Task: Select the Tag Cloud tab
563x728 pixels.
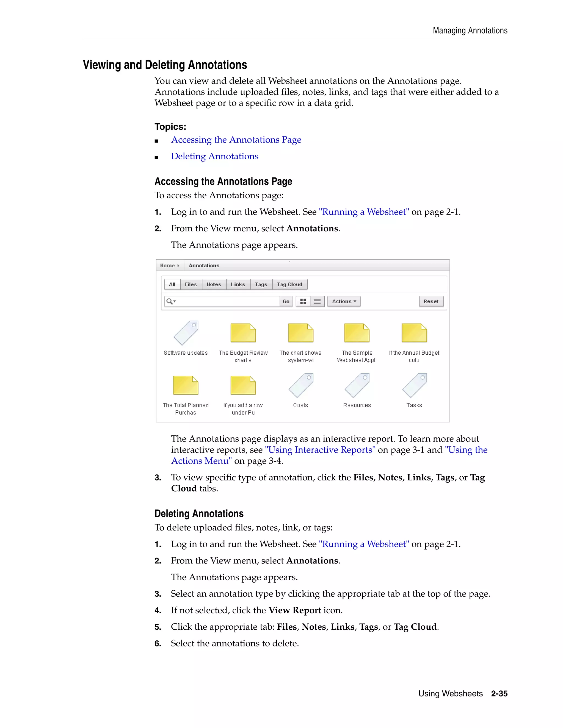Action: (290, 284)
